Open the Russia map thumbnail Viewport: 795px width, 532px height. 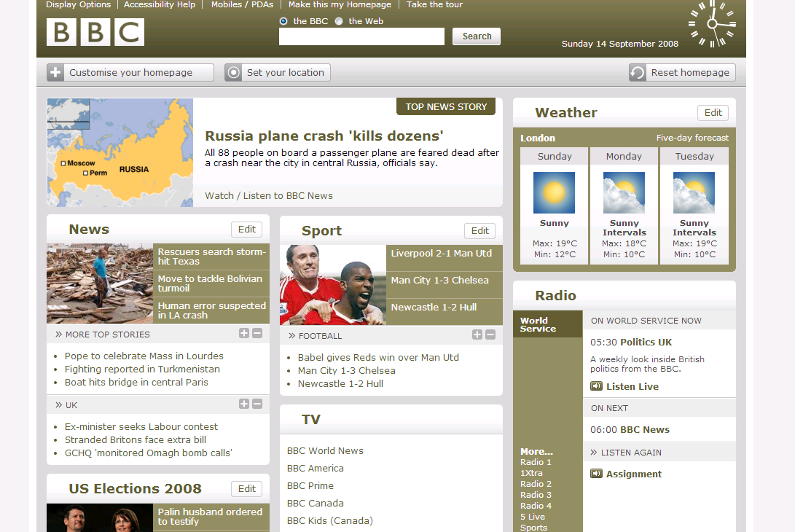point(120,152)
